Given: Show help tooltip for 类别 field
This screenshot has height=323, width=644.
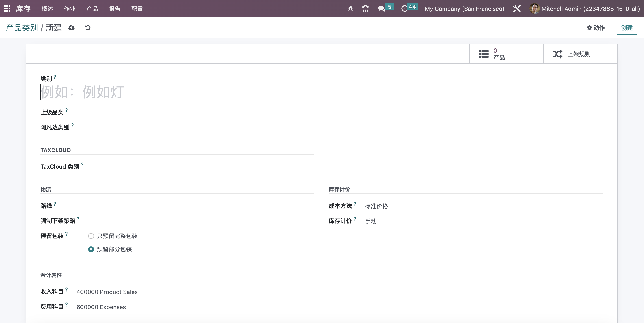Looking at the screenshot, I should point(55,77).
